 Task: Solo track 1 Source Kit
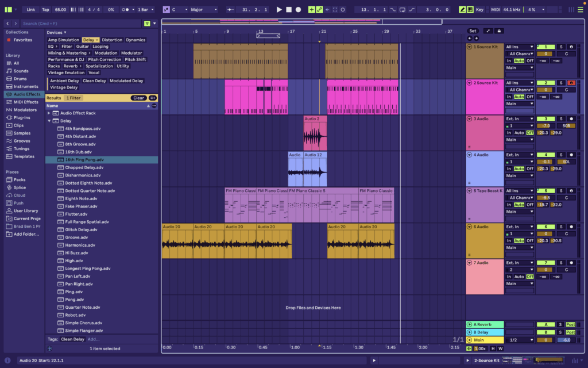pos(561,47)
